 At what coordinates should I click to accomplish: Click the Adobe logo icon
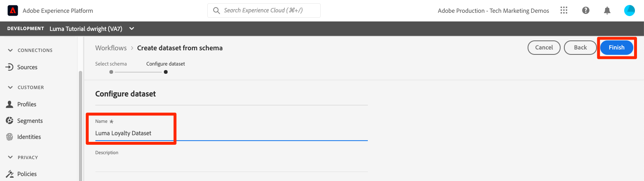point(12,11)
